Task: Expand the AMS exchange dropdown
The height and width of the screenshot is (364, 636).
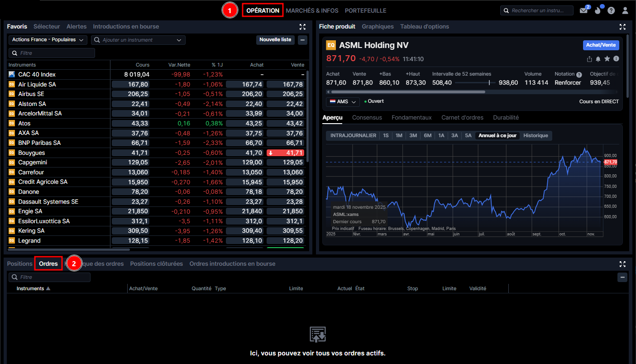Action: (x=343, y=102)
